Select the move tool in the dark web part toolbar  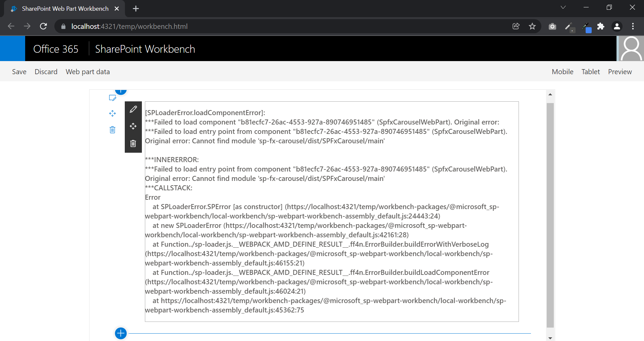click(133, 127)
